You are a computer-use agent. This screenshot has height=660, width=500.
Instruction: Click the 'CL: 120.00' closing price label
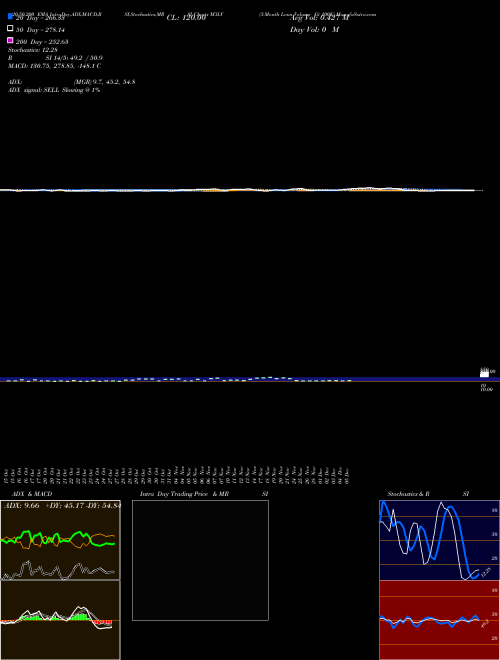[186, 18]
